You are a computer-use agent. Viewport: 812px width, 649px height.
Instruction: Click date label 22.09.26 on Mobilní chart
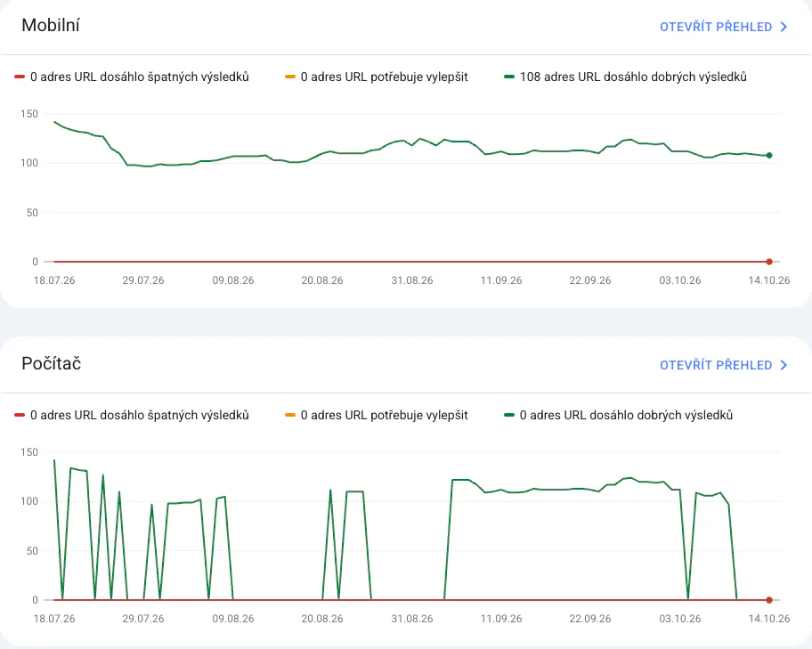click(590, 280)
